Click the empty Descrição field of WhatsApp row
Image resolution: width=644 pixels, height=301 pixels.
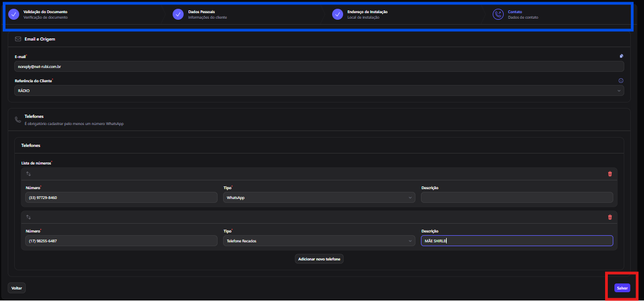click(x=517, y=197)
